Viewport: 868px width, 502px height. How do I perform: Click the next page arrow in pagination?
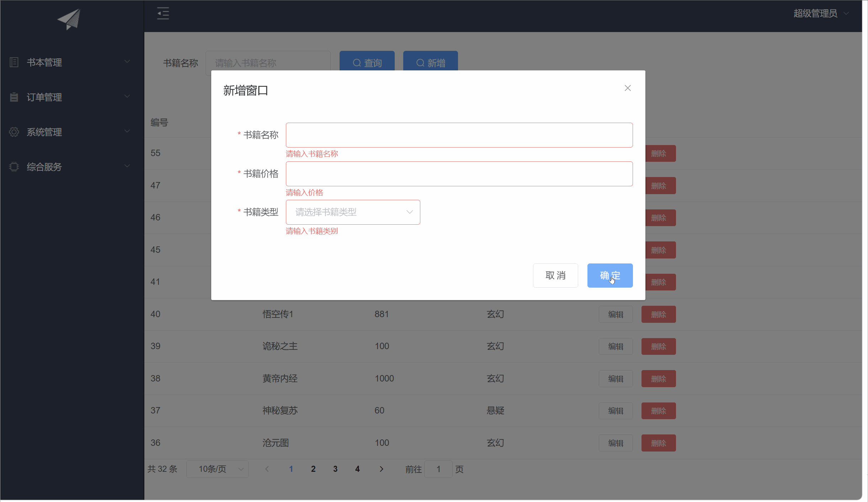(x=381, y=469)
